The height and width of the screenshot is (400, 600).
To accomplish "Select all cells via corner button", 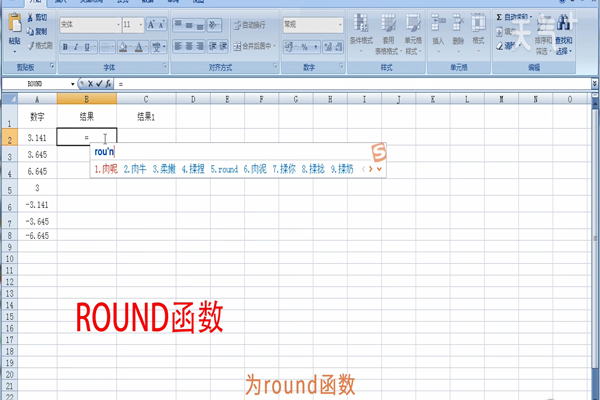I will 10,99.
